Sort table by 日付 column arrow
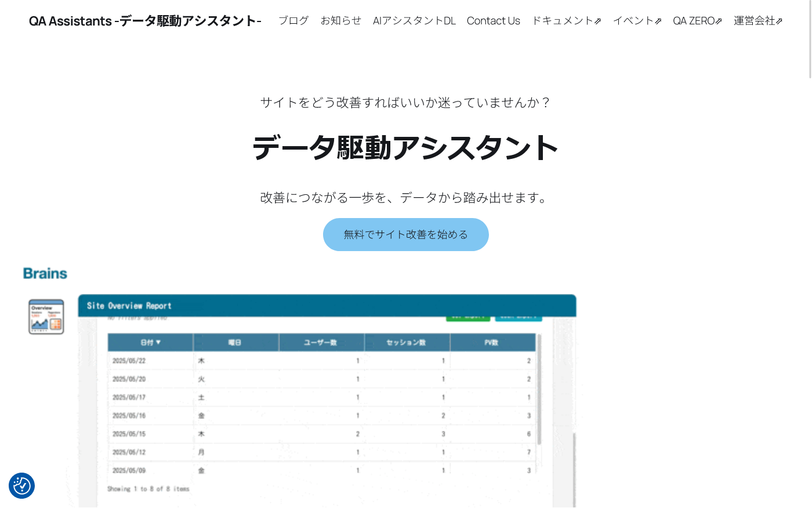The width and height of the screenshot is (812, 508). (x=158, y=342)
